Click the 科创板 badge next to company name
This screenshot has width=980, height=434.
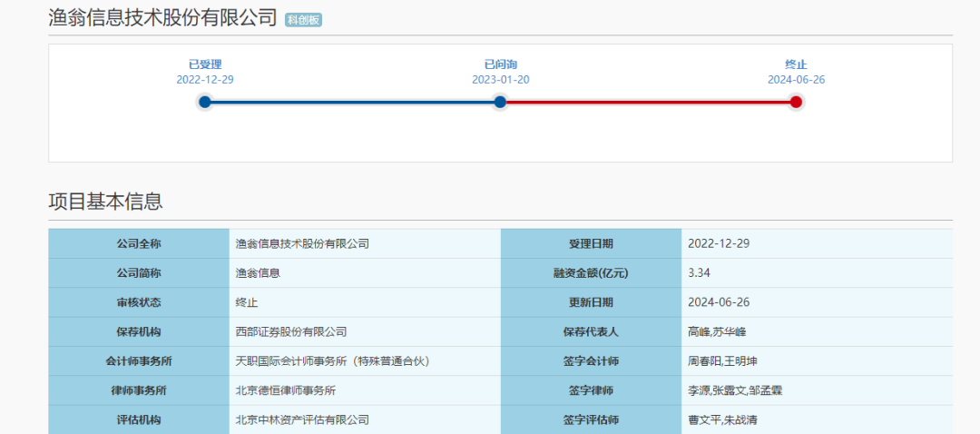pyautogui.click(x=303, y=20)
